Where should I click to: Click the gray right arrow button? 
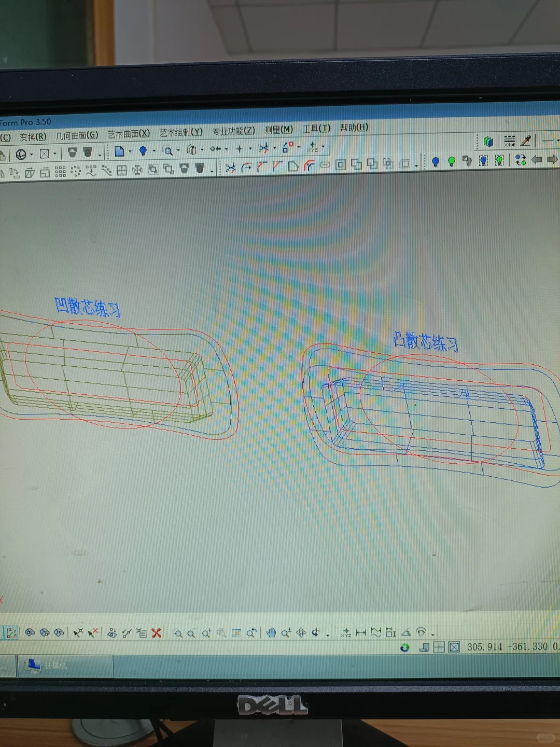coord(552,159)
